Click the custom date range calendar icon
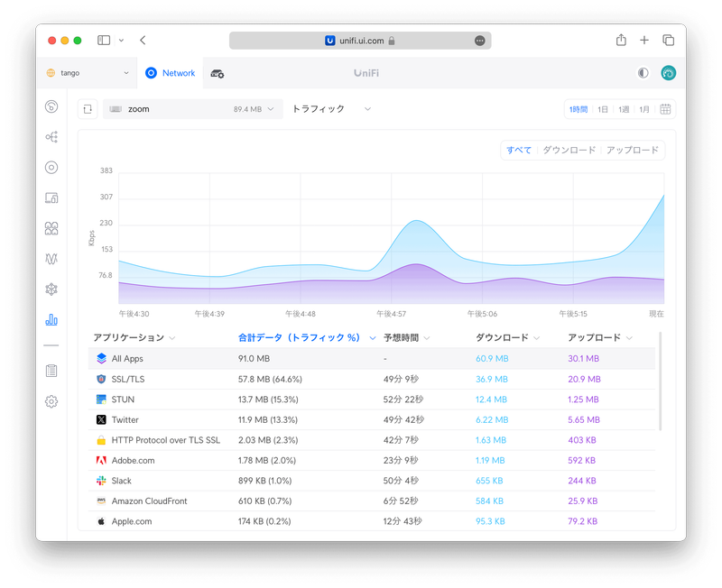This screenshot has width=722, height=588. 665,109
